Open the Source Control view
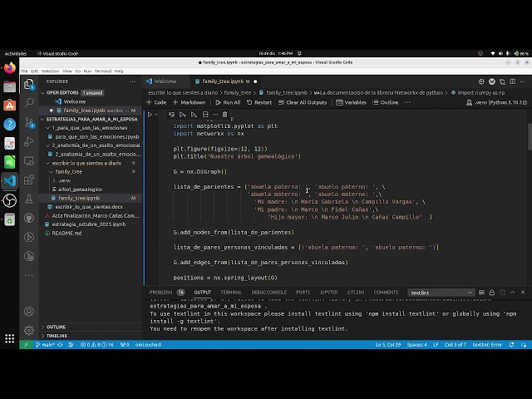The width and height of the screenshot is (532, 399). pyautogui.click(x=29, y=122)
